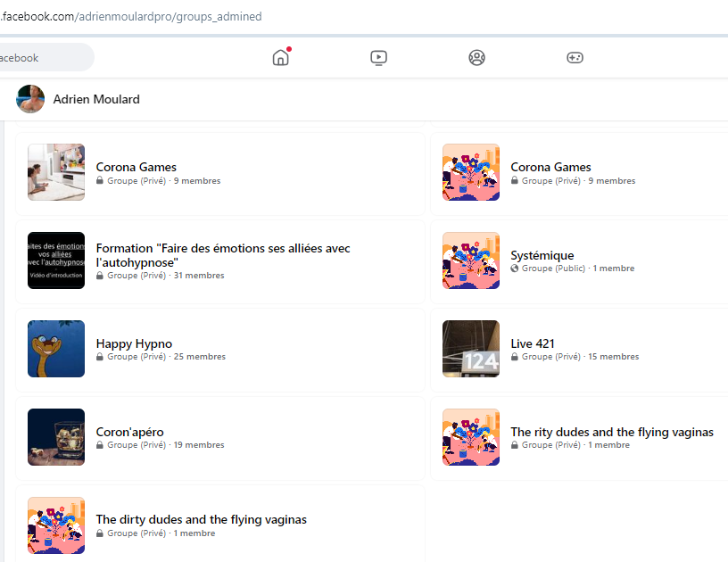Click Adrien Moulard's profile avatar
The height and width of the screenshot is (562, 728).
[30, 99]
